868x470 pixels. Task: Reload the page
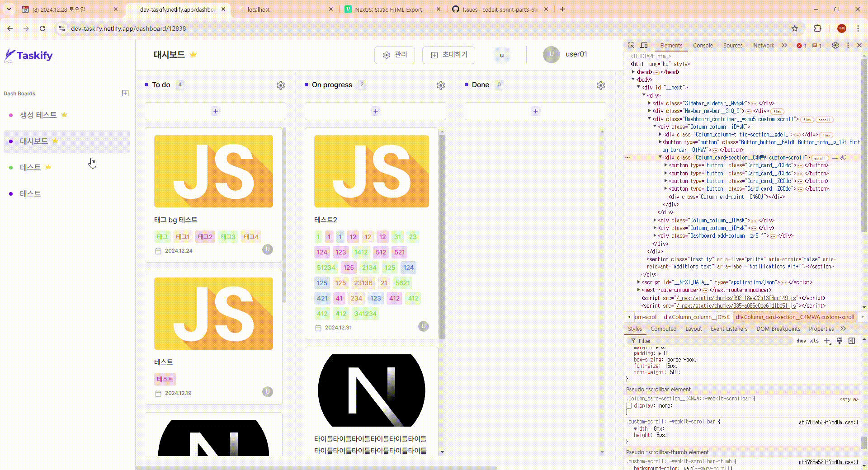[42, 28]
